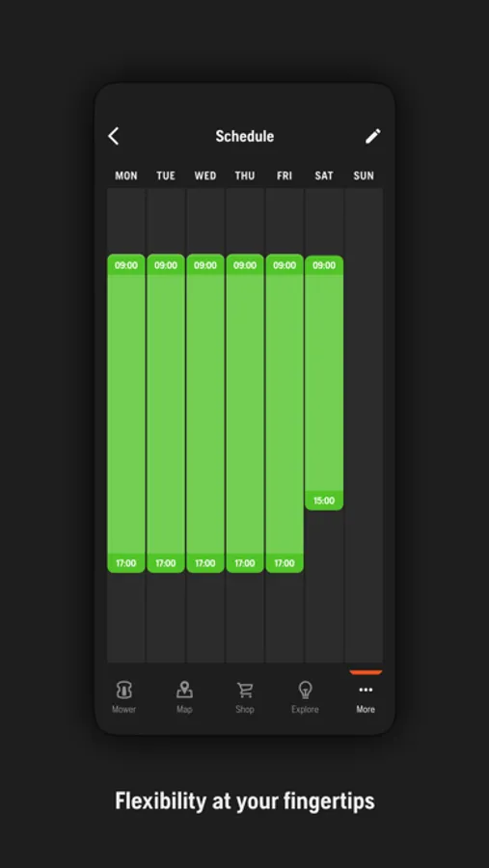The image size is (489, 868).
Task: Select Wednesday's green schedule block
Action: pos(205,413)
